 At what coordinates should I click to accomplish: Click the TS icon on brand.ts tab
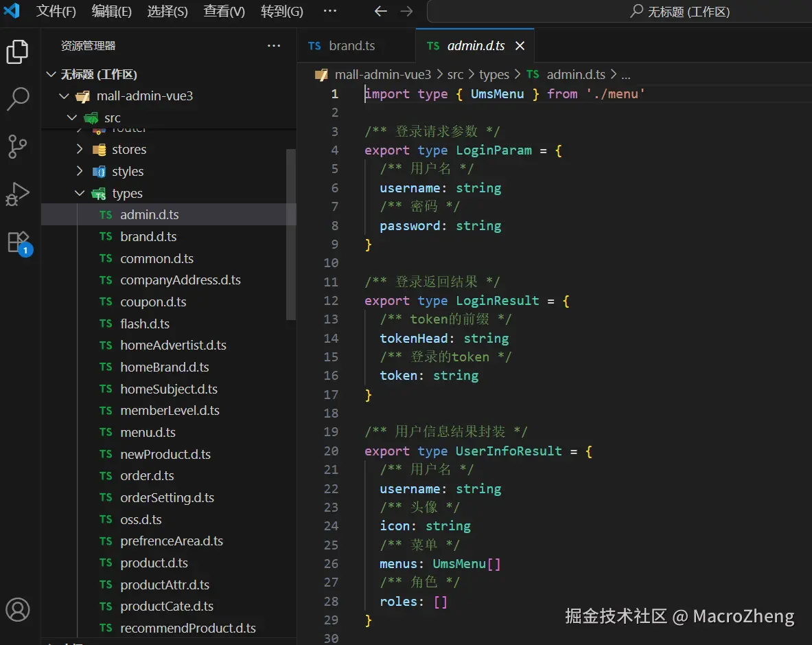(314, 45)
